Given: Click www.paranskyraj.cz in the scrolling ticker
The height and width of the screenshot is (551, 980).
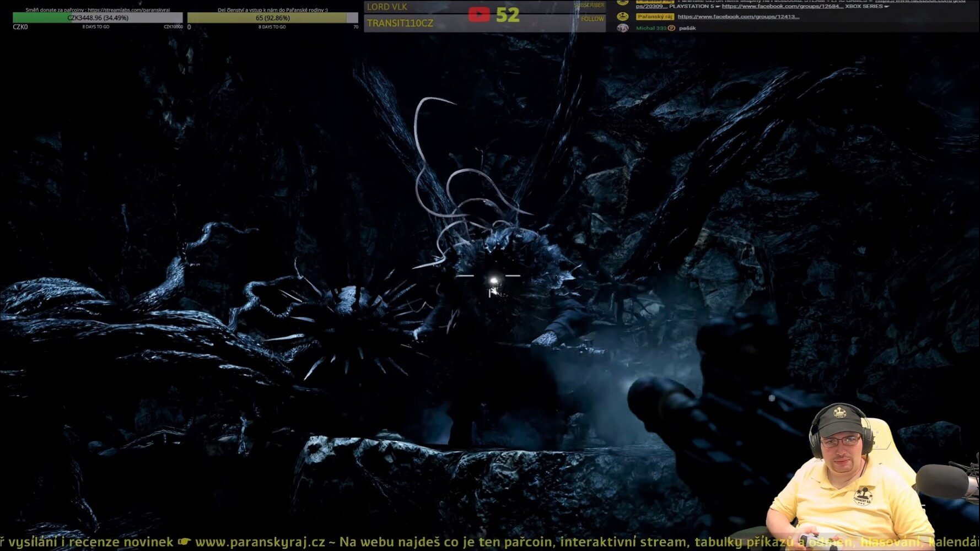Looking at the screenshot, I should (x=260, y=542).
